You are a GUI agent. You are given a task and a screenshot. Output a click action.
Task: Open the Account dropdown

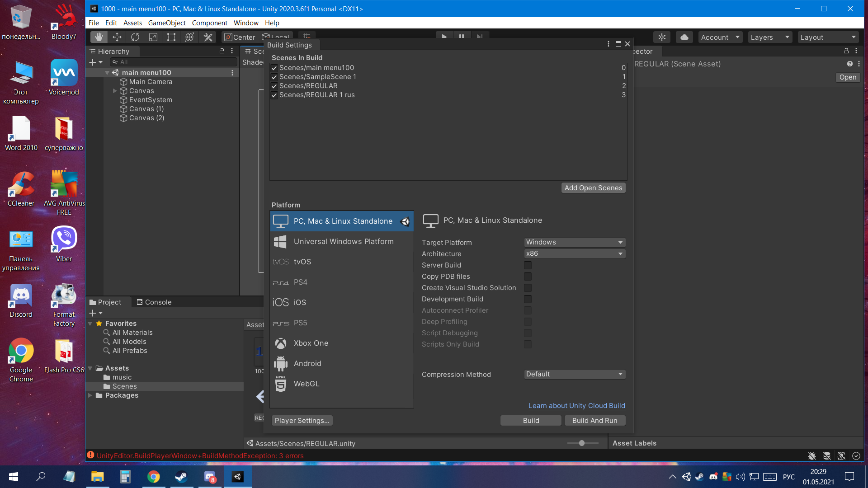[720, 37]
